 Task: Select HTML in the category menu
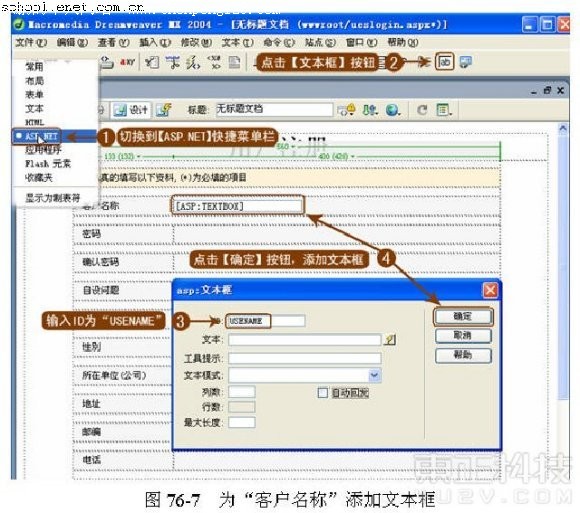tap(34, 122)
